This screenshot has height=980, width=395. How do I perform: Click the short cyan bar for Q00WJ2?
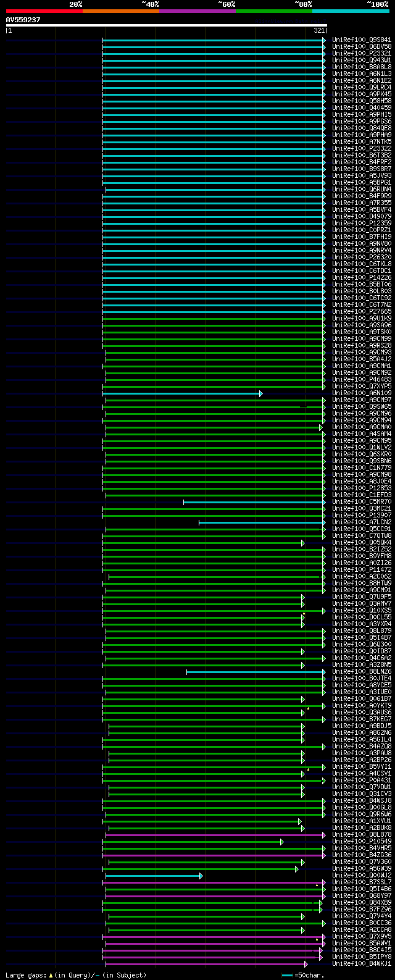[154, 876]
